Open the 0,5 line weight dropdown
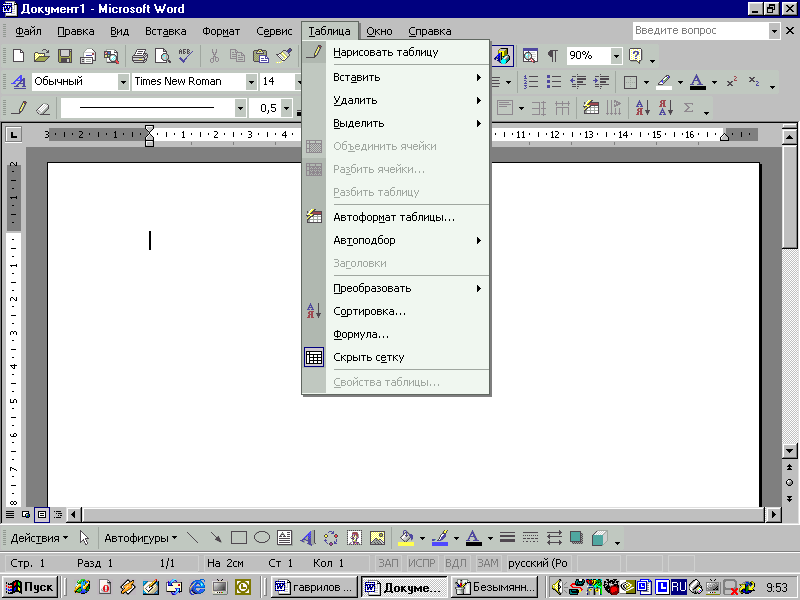This screenshot has height=600, width=800. point(287,108)
